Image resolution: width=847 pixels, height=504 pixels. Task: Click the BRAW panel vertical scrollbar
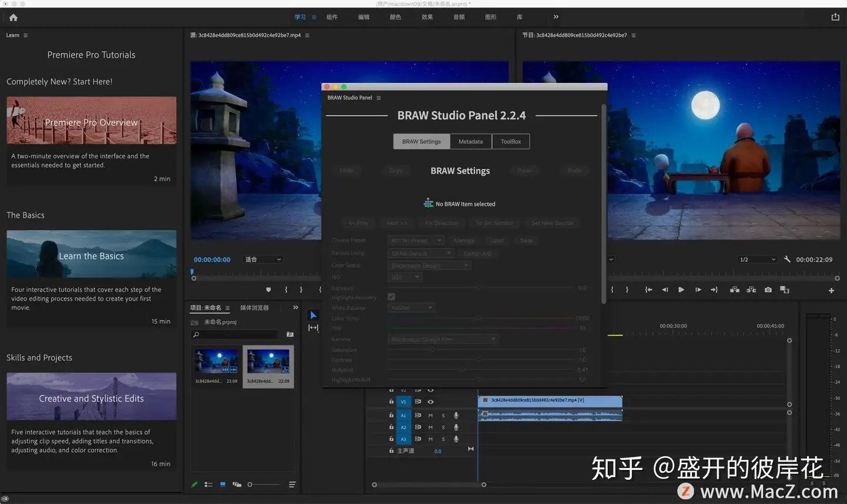pos(603,205)
